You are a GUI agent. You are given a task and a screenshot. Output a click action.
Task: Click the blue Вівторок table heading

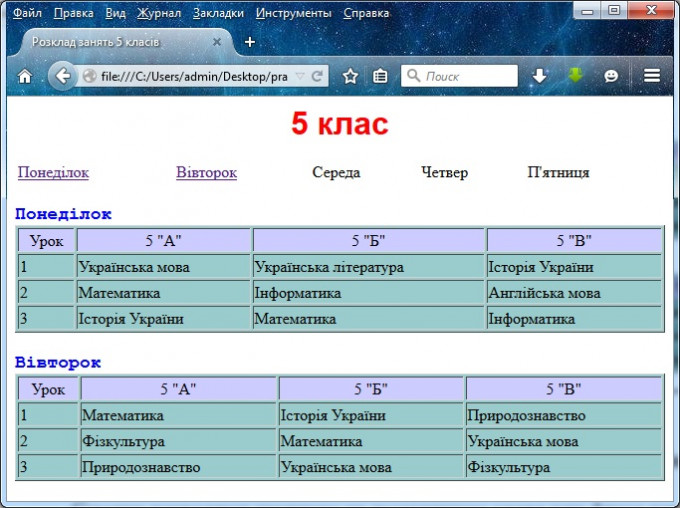click(58, 362)
